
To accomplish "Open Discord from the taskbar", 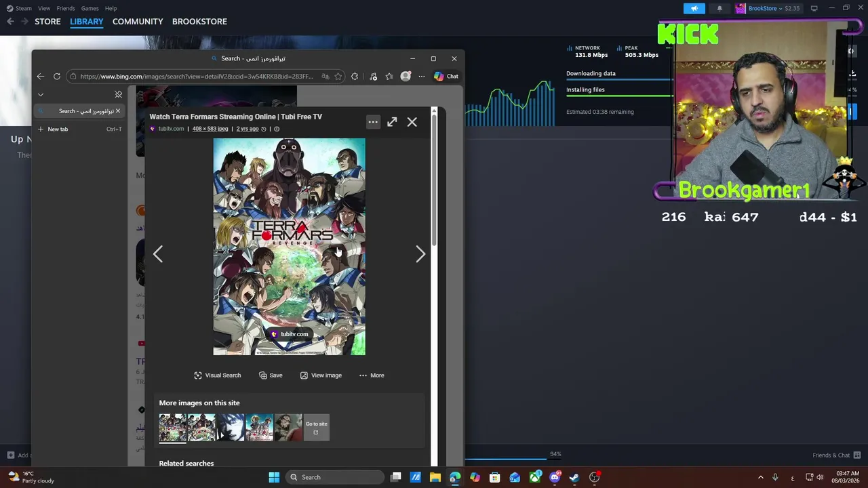I will pos(555,477).
